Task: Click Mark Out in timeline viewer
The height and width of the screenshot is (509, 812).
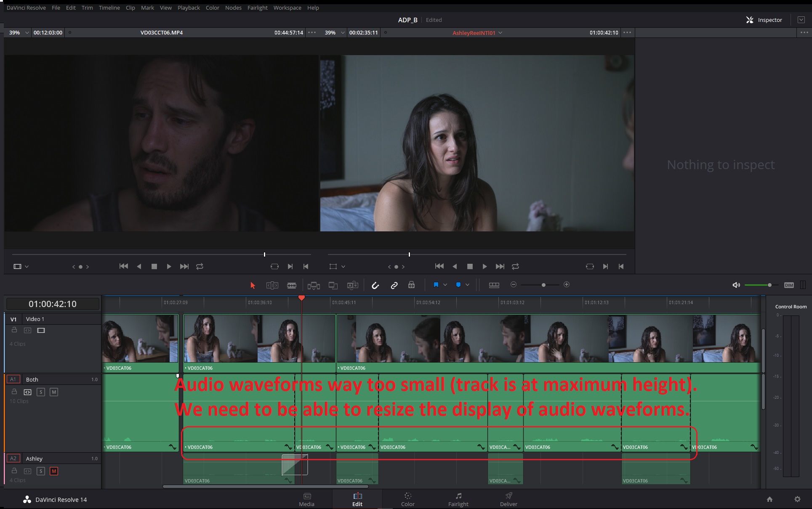Action: click(621, 266)
